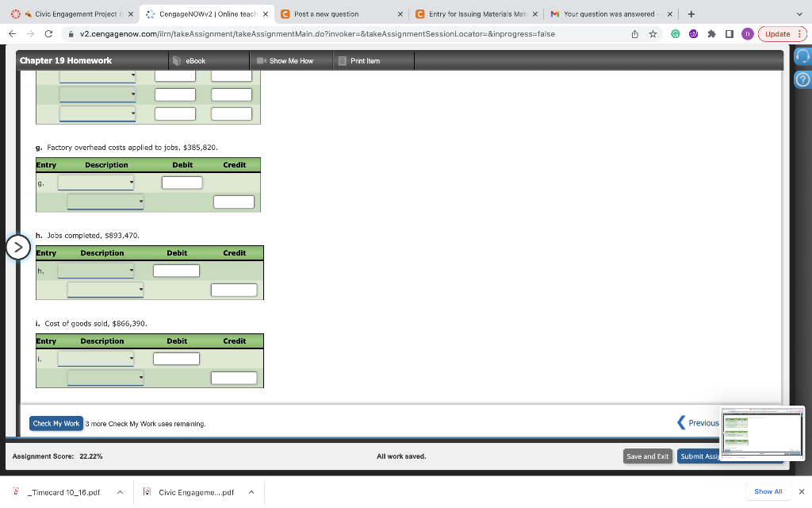This screenshot has height=508, width=812.
Task: Click the Debit input field in entry h
Action: [x=176, y=270]
